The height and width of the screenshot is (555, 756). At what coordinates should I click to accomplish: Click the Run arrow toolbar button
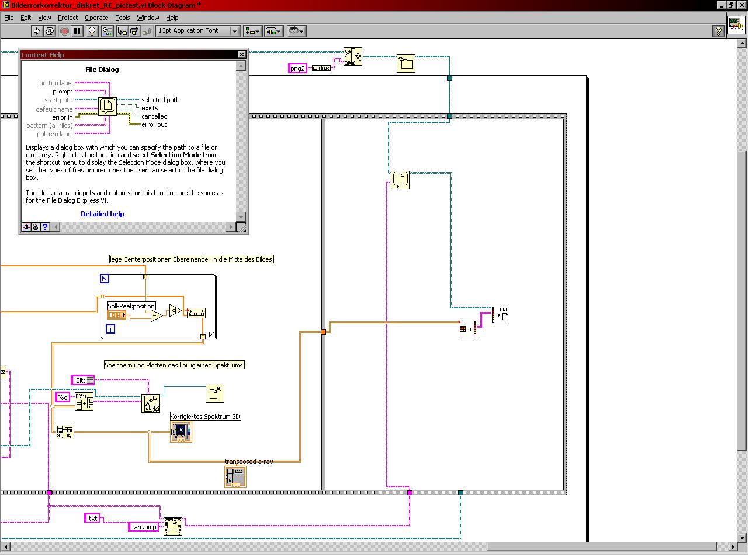(x=37, y=31)
